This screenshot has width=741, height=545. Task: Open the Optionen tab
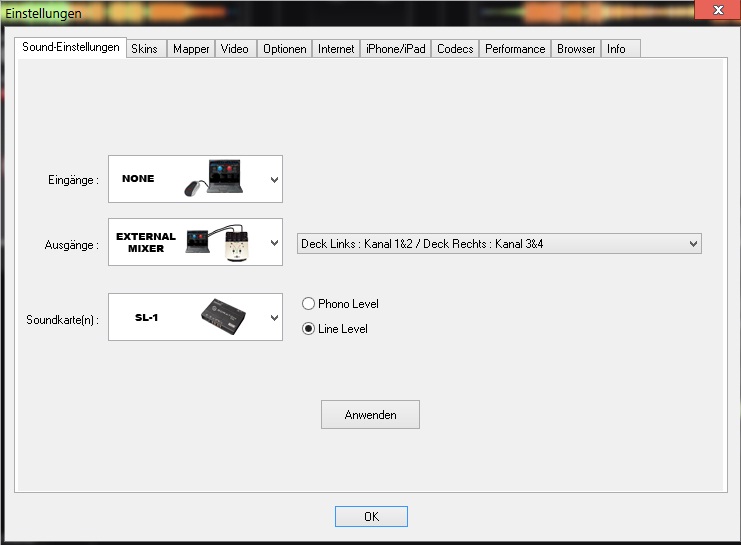pos(284,49)
